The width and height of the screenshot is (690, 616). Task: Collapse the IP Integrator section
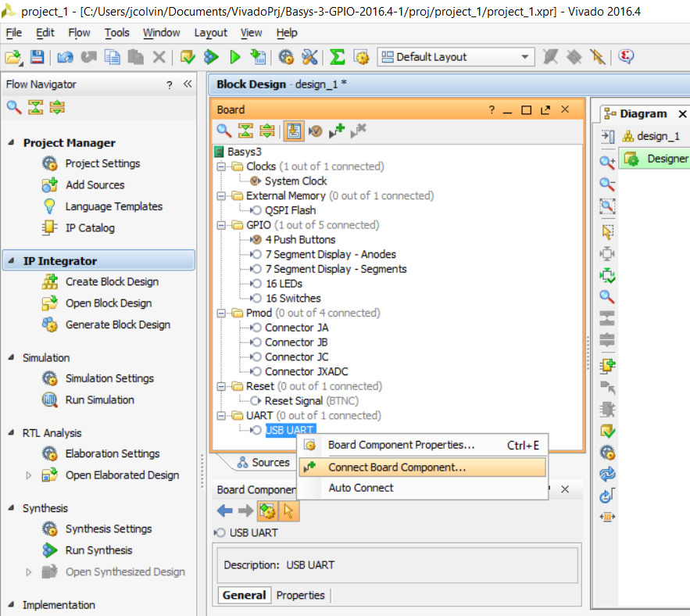click(x=12, y=261)
